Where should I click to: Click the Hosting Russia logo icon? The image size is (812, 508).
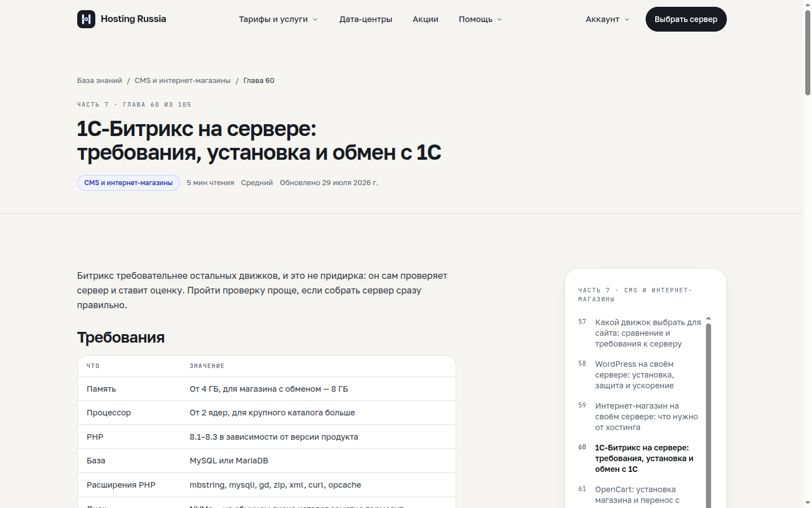86,19
